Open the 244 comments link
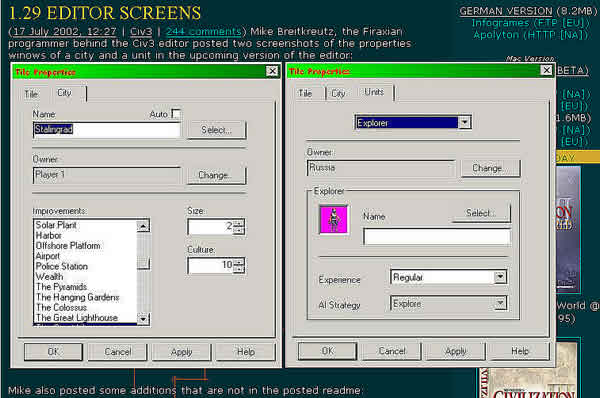 204,31
